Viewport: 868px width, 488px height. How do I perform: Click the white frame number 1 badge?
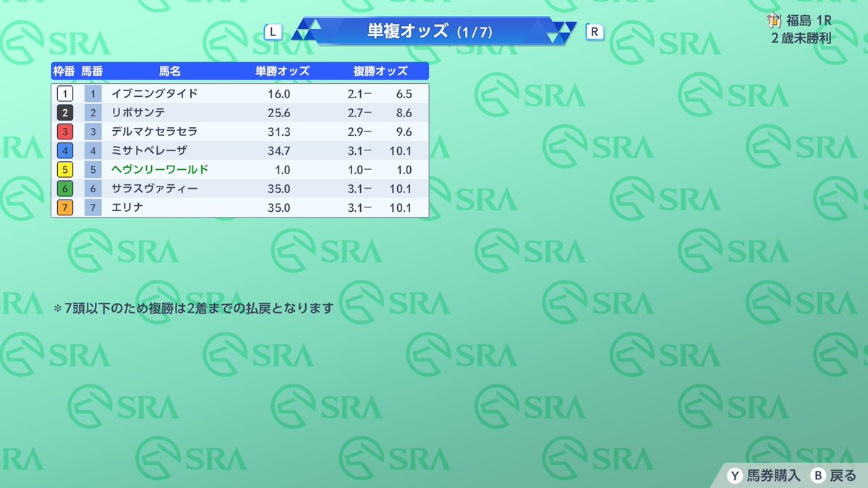65,94
